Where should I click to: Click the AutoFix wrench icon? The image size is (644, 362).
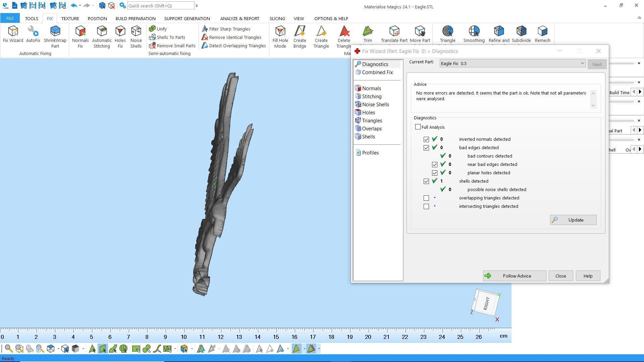click(x=33, y=32)
